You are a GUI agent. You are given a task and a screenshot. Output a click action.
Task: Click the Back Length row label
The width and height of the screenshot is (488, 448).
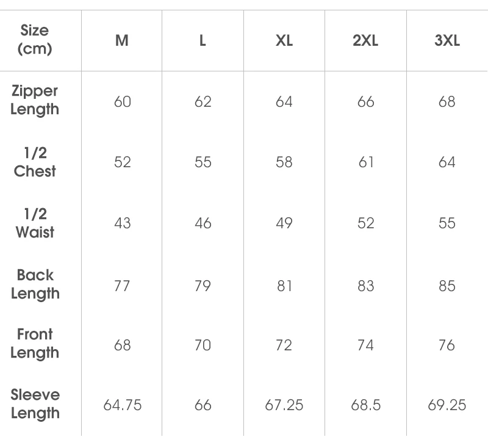point(35,284)
